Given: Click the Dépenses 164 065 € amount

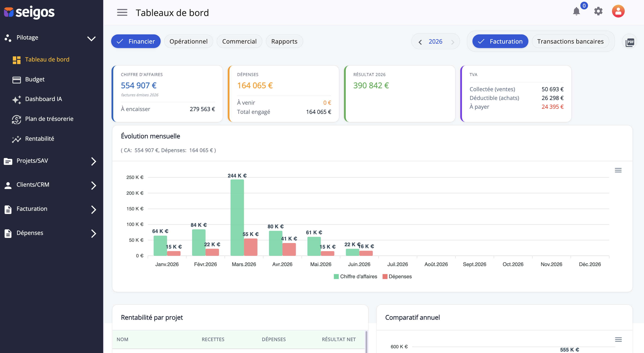Looking at the screenshot, I should point(255,86).
